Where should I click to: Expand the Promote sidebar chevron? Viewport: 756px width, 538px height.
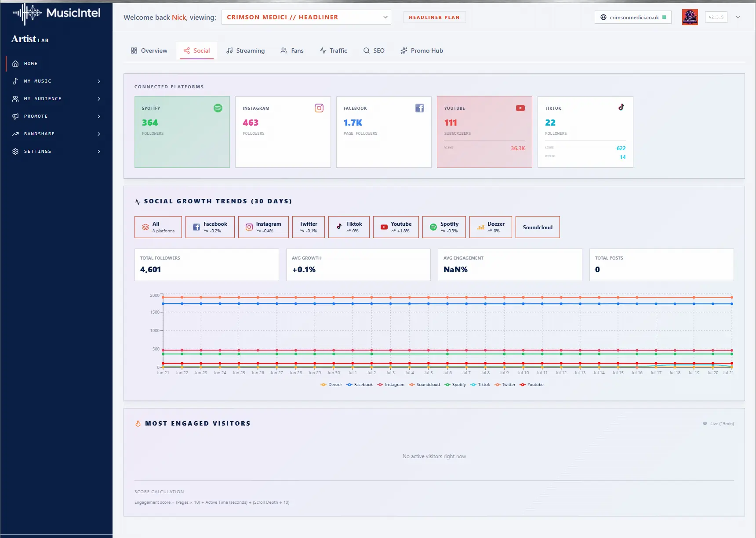pyautogui.click(x=99, y=116)
